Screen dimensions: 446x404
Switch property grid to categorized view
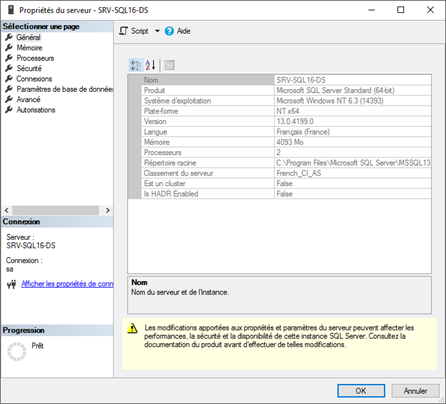[136, 65]
